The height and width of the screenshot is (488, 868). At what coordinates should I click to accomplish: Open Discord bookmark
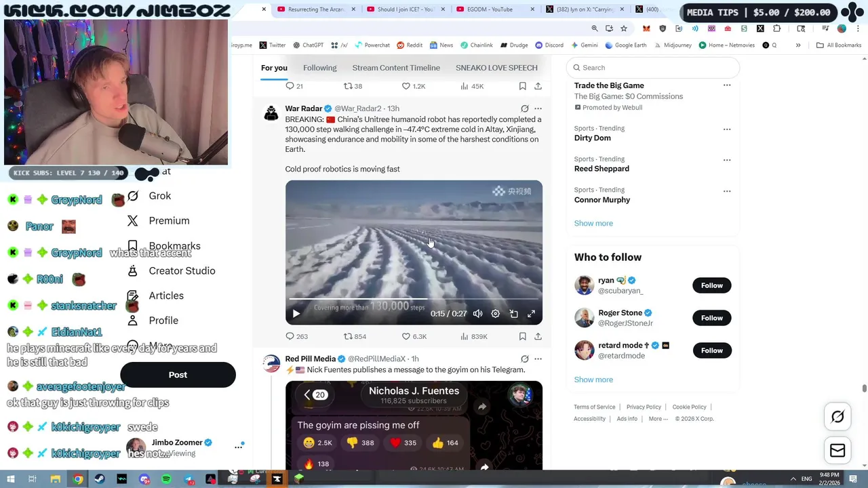(x=549, y=45)
